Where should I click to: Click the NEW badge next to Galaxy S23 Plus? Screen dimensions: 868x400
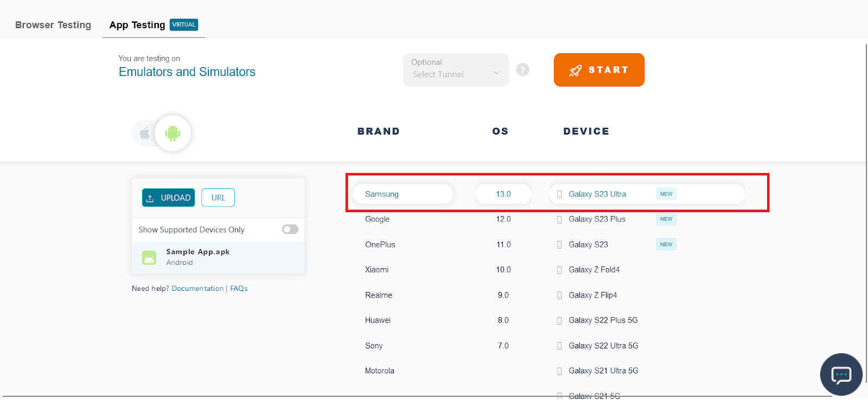pos(666,219)
